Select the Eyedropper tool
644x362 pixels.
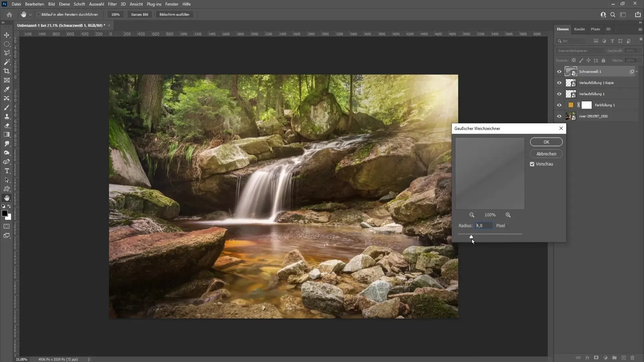pos(7,89)
